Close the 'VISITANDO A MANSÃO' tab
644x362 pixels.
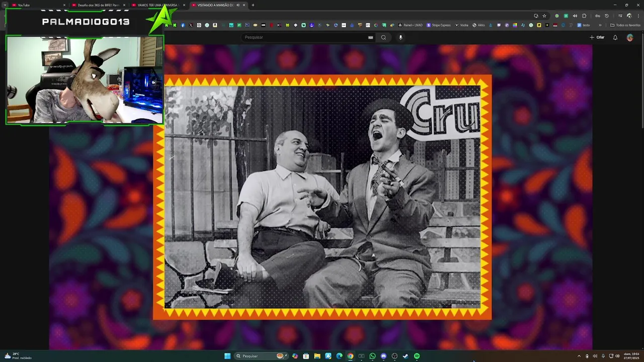(244, 5)
